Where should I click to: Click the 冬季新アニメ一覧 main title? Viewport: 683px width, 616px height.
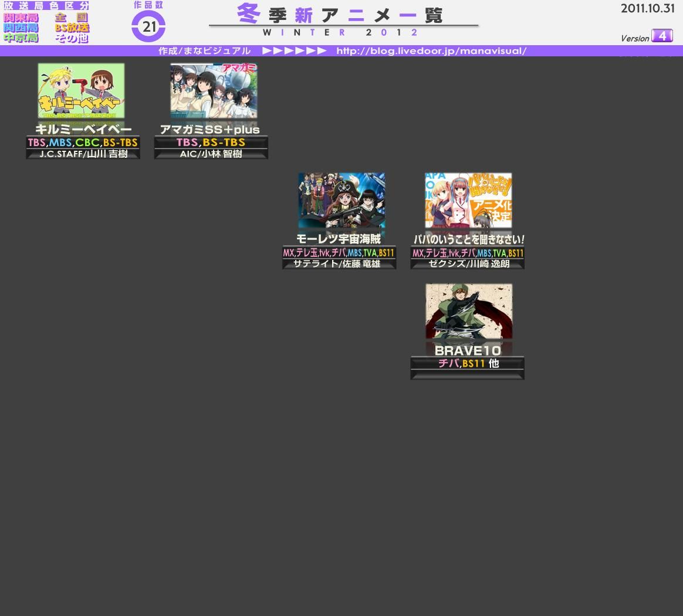(340, 14)
